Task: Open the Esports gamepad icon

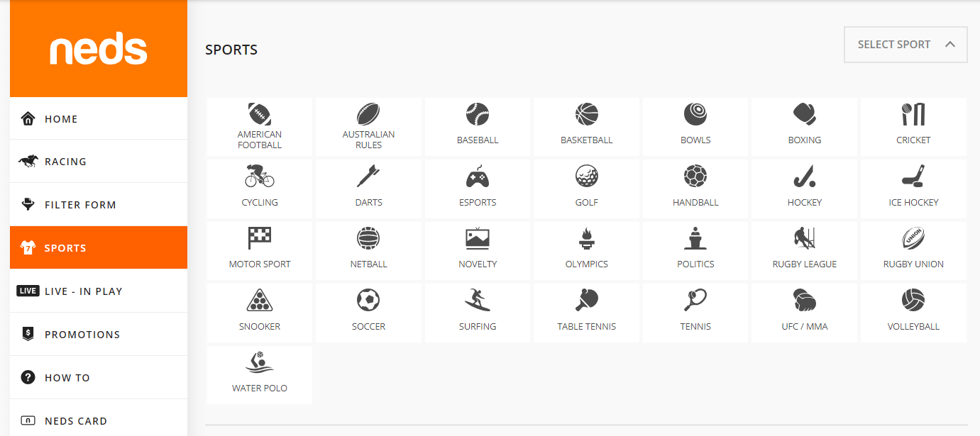Action: coord(477,175)
